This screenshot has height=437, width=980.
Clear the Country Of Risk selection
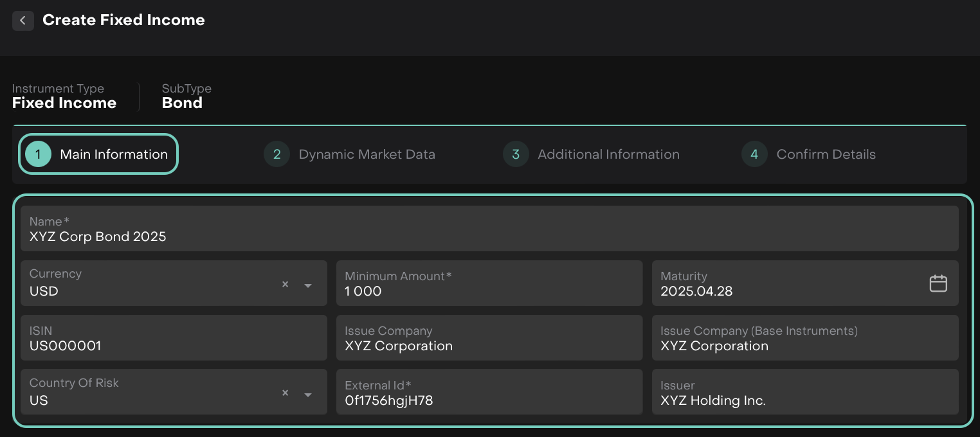tap(285, 393)
